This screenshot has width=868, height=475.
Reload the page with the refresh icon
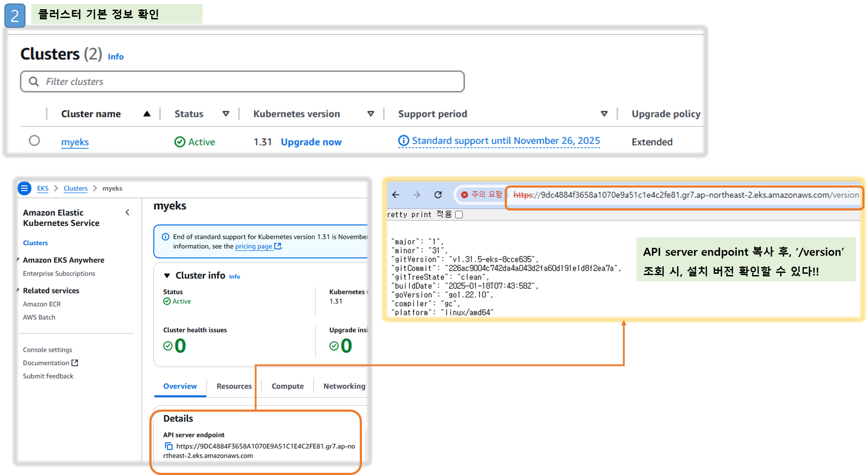point(438,195)
